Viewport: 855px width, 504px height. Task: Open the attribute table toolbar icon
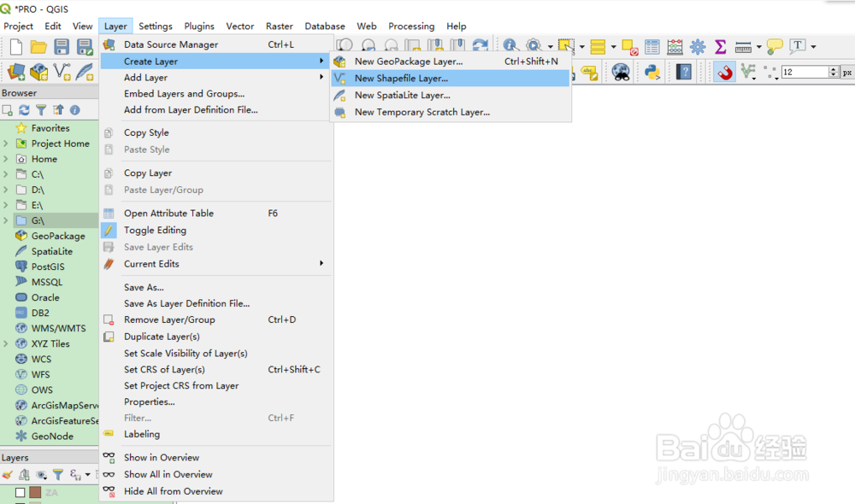pos(652,47)
